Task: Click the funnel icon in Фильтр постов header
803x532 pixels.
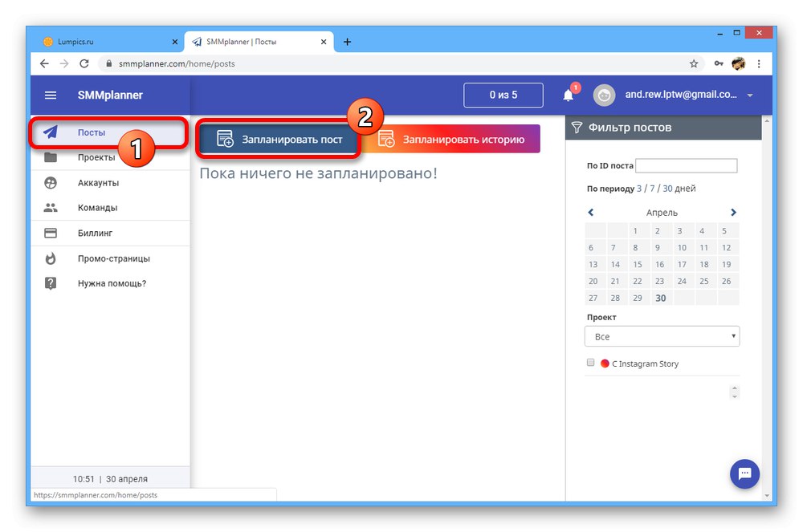Action: (577, 128)
